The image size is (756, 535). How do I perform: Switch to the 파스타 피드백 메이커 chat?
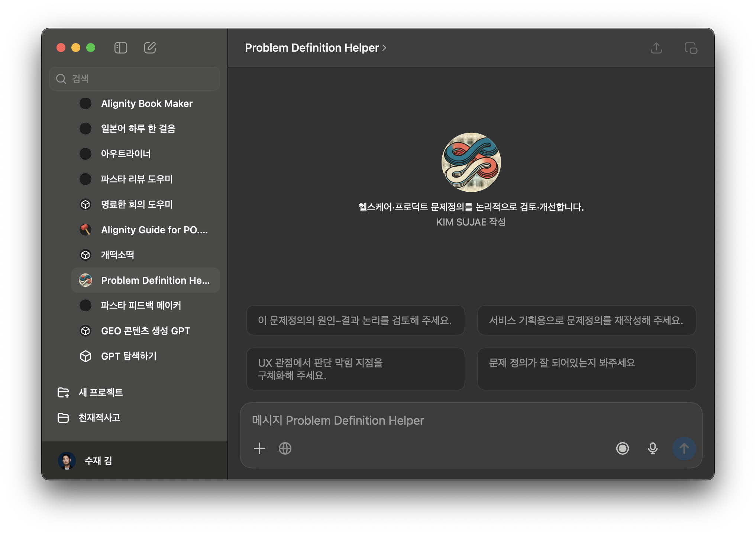(x=141, y=305)
